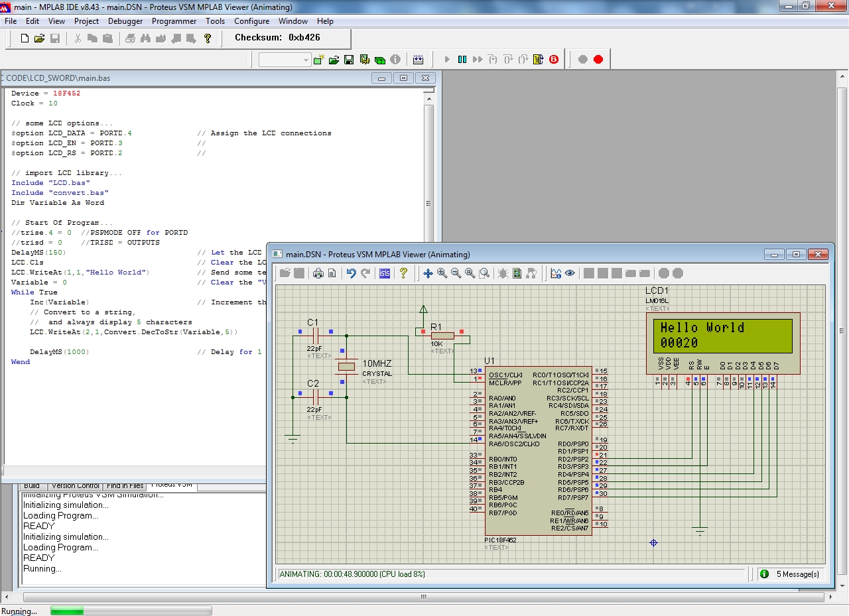Click the 'Running...' line in output pane

pyautogui.click(x=42, y=568)
